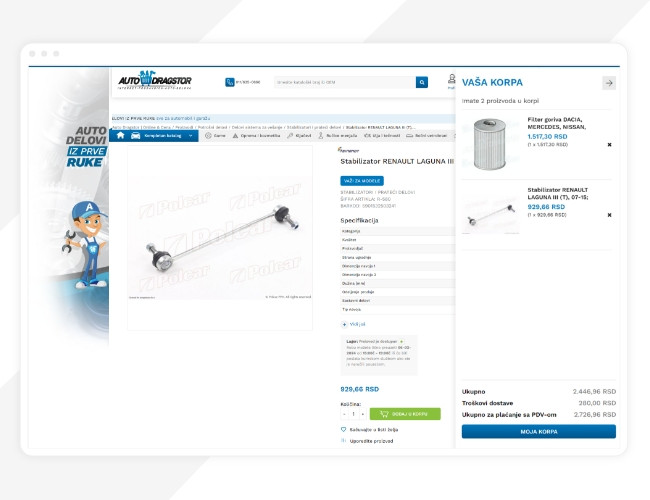
Task: Click the Moja korpa button
Action: point(538,432)
